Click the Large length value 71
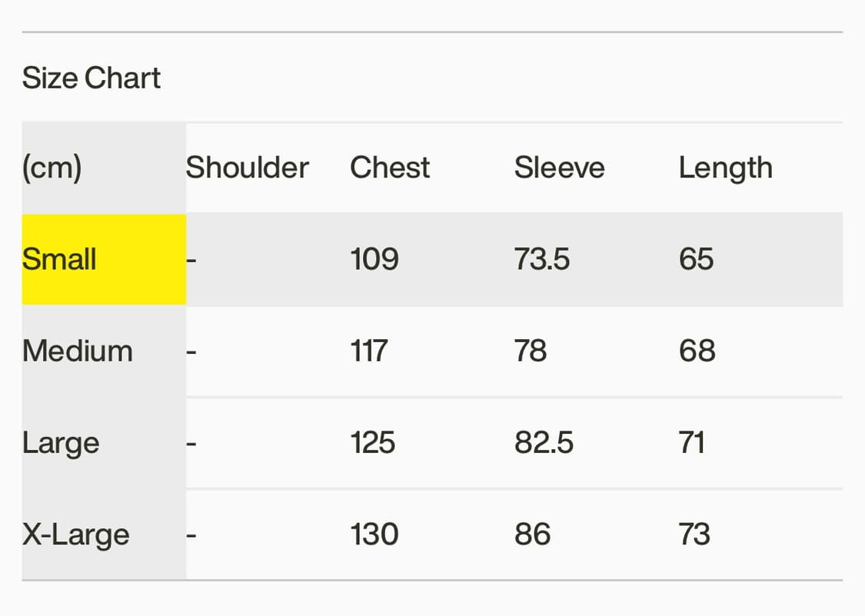The width and height of the screenshot is (865, 616). point(692,443)
